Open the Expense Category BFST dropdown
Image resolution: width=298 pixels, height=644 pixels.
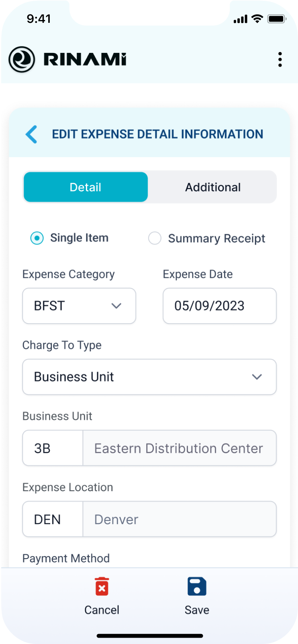click(79, 306)
